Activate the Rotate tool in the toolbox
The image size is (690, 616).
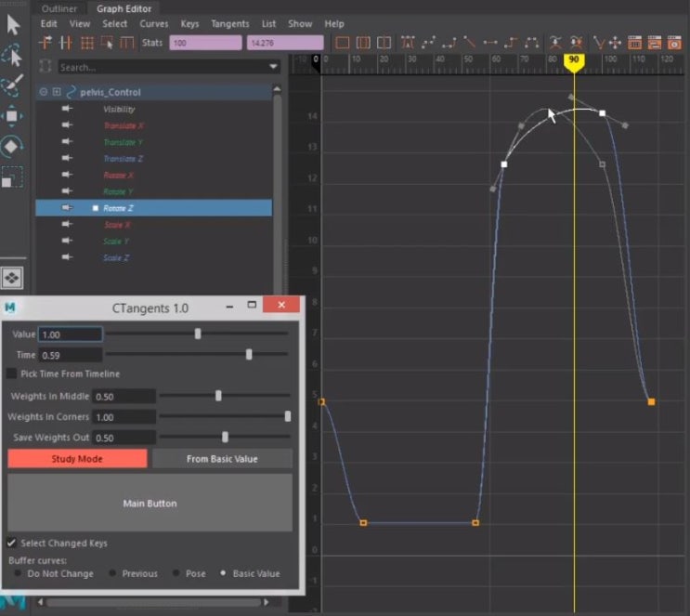click(13, 146)
